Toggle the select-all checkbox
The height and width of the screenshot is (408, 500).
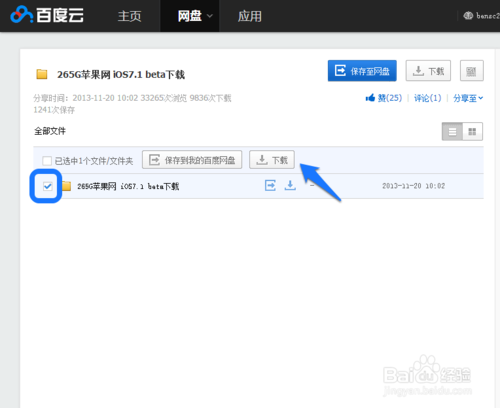pyautogui.click(x=47, y=161)
